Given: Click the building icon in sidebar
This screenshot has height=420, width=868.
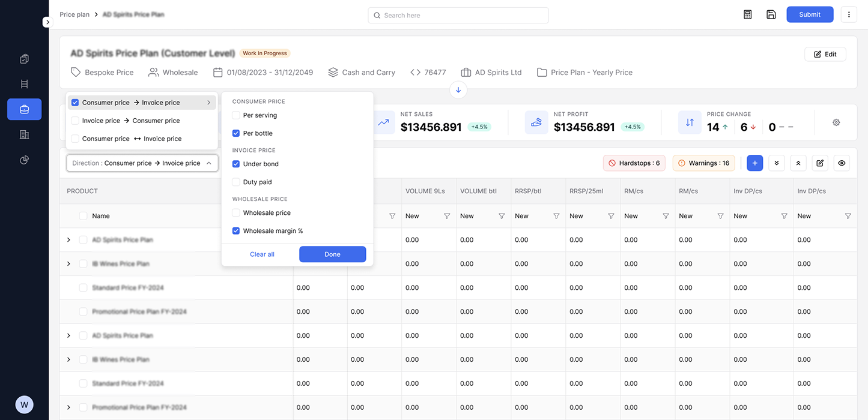Looking at the screenshot, I should click(x=24, y=134).
